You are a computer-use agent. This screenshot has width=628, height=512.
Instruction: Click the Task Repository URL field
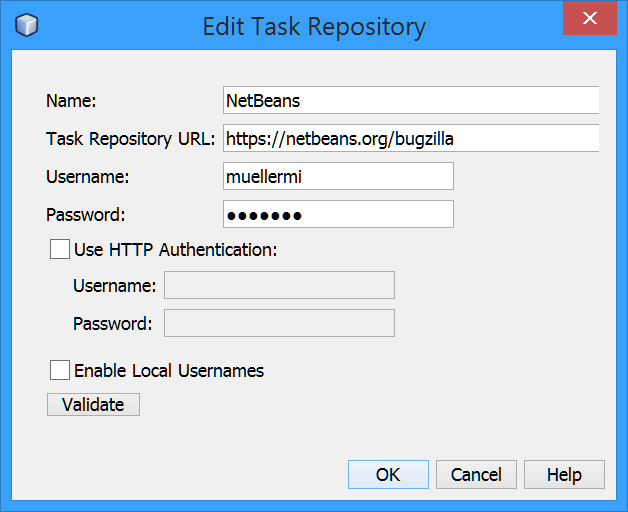coord(411,138)
